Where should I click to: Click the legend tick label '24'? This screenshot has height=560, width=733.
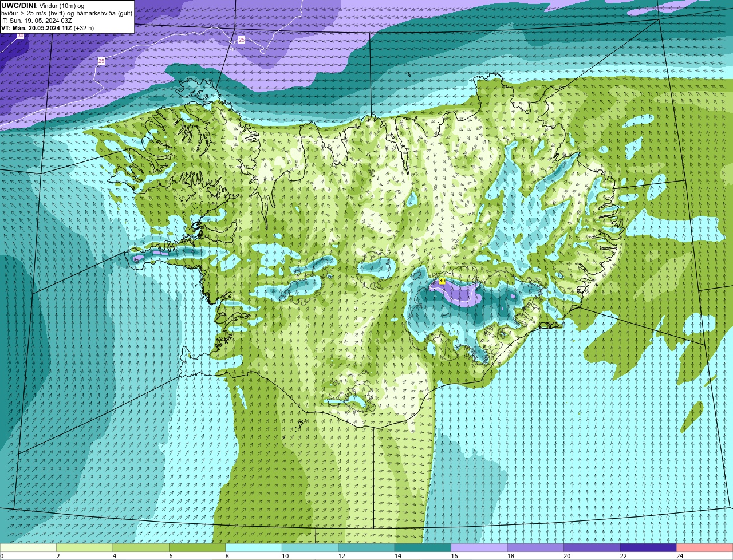click(680, 556)
